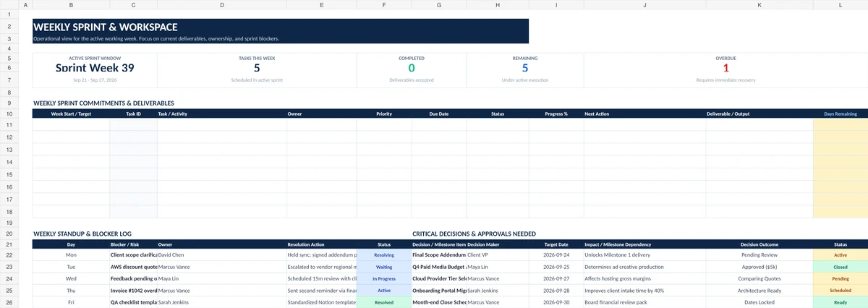The image size is (868, 308).
Task: Click the Pending status cell
Action: (x=841, y=278)
